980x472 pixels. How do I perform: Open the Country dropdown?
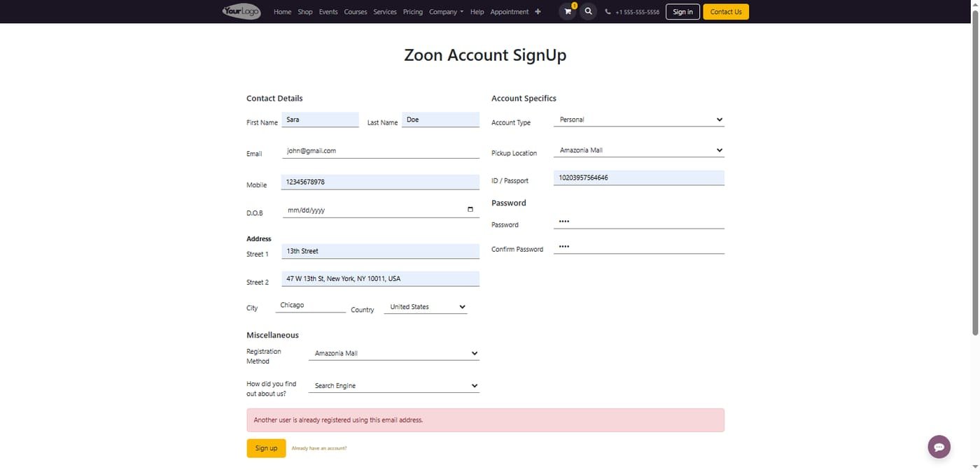pos(426,307)
